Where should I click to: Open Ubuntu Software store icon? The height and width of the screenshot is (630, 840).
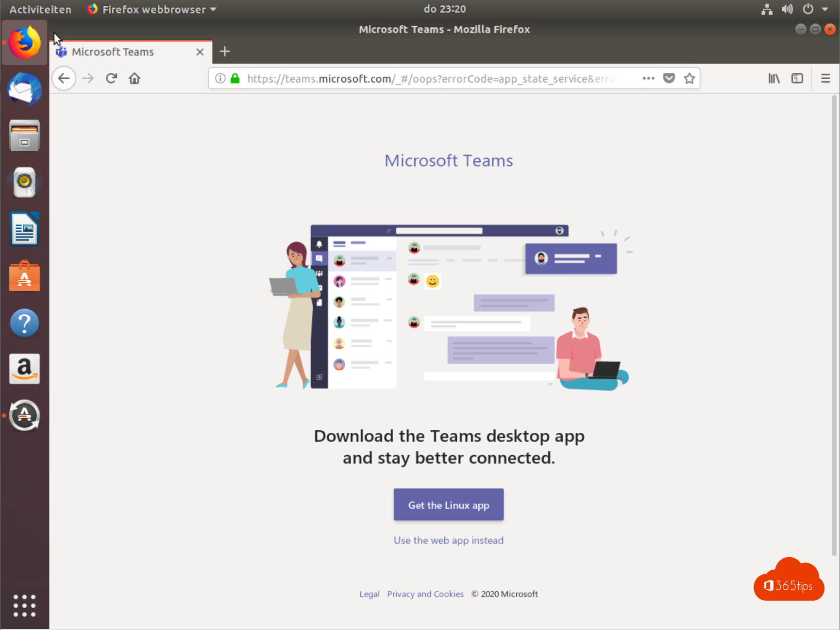24,276
